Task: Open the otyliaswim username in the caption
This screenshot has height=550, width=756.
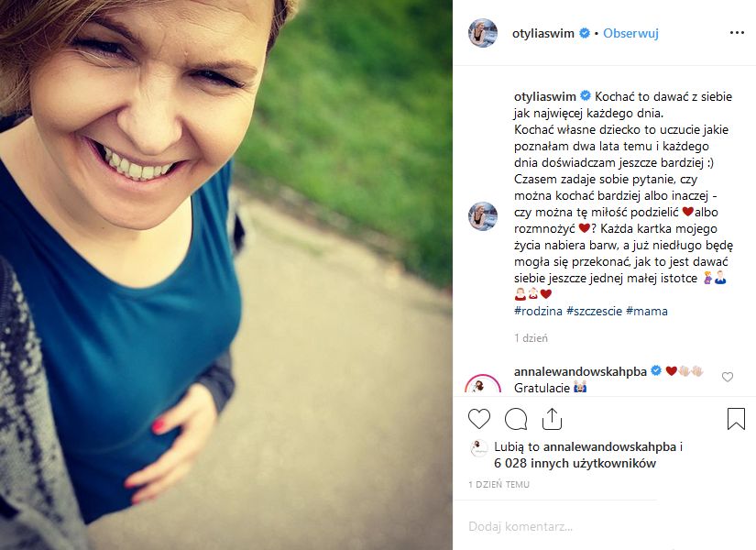Action: tap(545, 96)
